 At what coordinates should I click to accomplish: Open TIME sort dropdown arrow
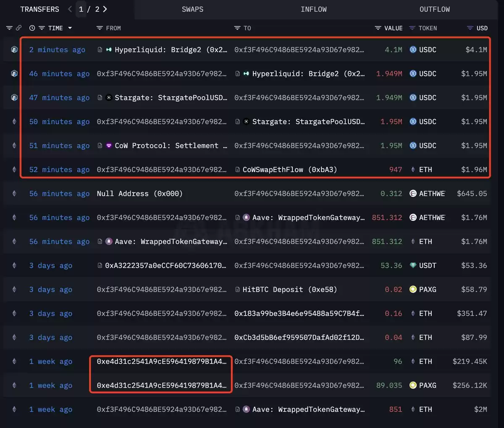coord(70,28)
